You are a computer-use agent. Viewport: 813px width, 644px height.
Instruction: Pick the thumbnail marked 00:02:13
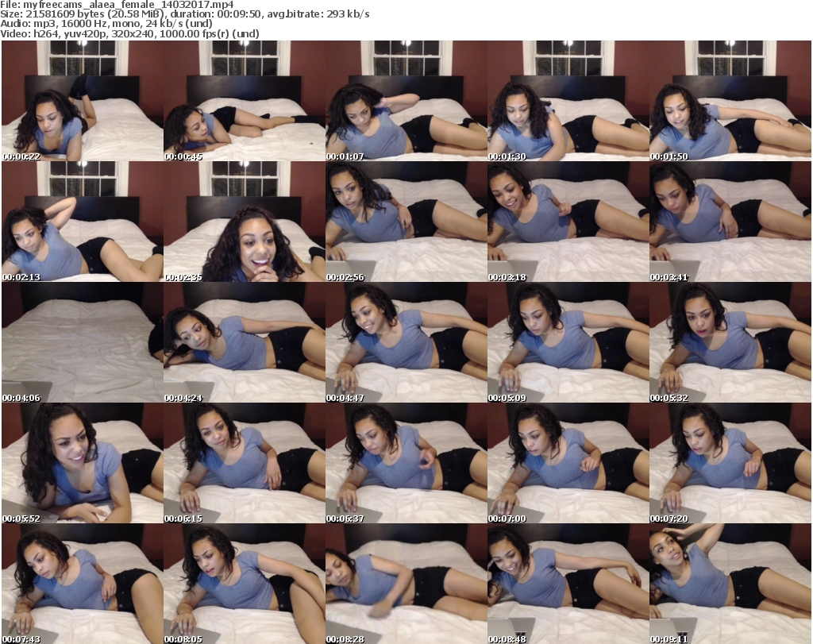pyautogui.click(x=83, y=222)
